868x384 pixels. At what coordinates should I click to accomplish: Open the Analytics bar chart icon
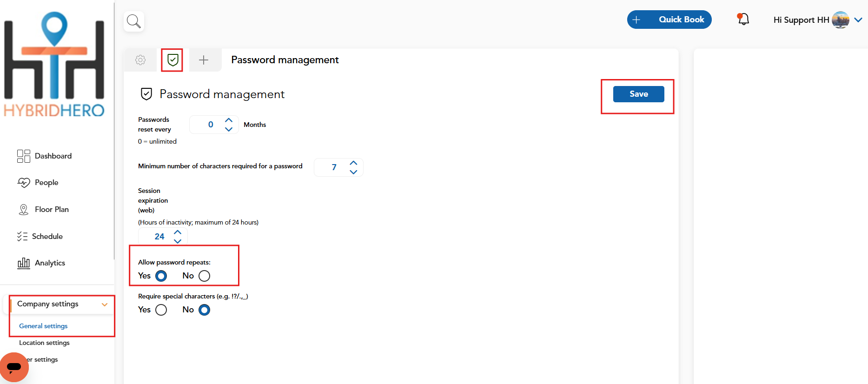[24, 263]
